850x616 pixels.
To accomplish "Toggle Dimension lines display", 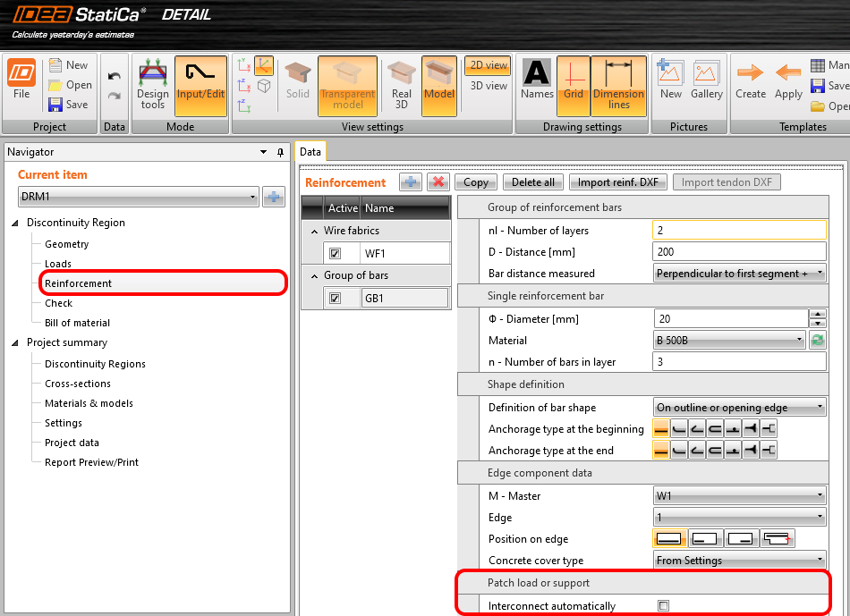I will tap(618, 85).
